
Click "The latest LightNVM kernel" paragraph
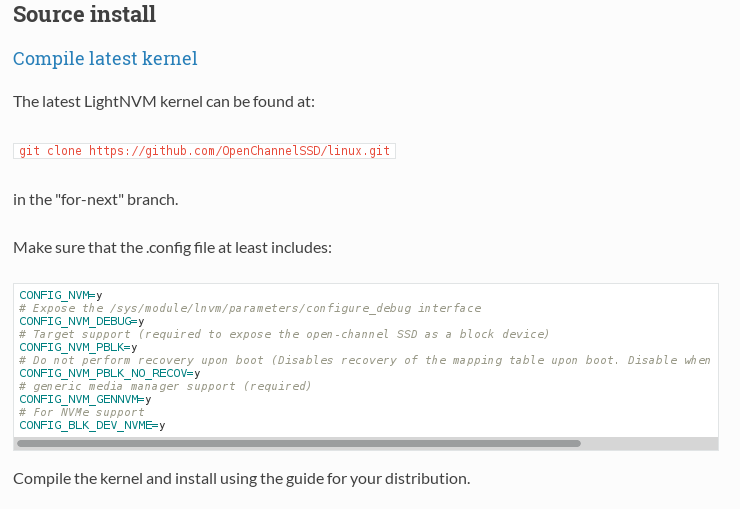coord(164,102)
